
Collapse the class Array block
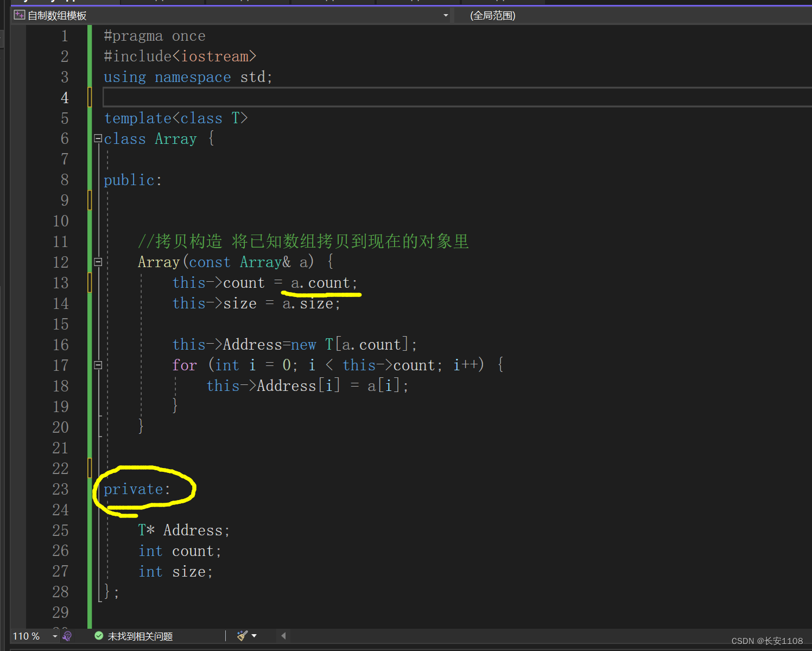98,138
